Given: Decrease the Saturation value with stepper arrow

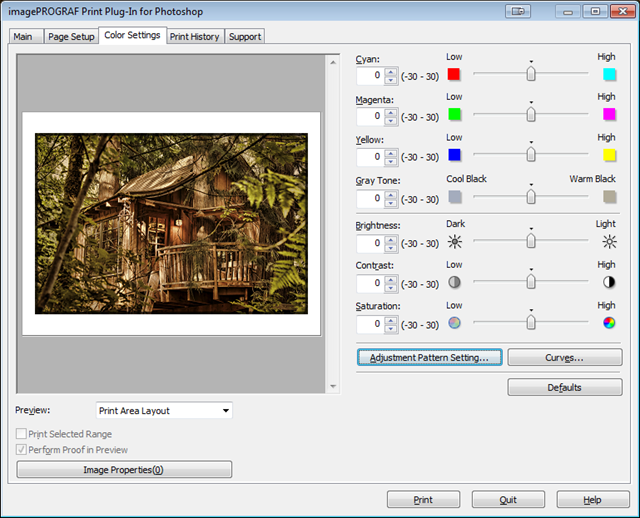Looking at the screenshot, I should [x=391, y=328].
